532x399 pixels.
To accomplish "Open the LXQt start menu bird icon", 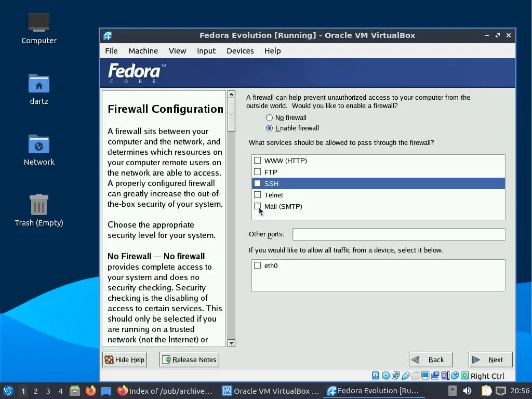I will 8,391.
